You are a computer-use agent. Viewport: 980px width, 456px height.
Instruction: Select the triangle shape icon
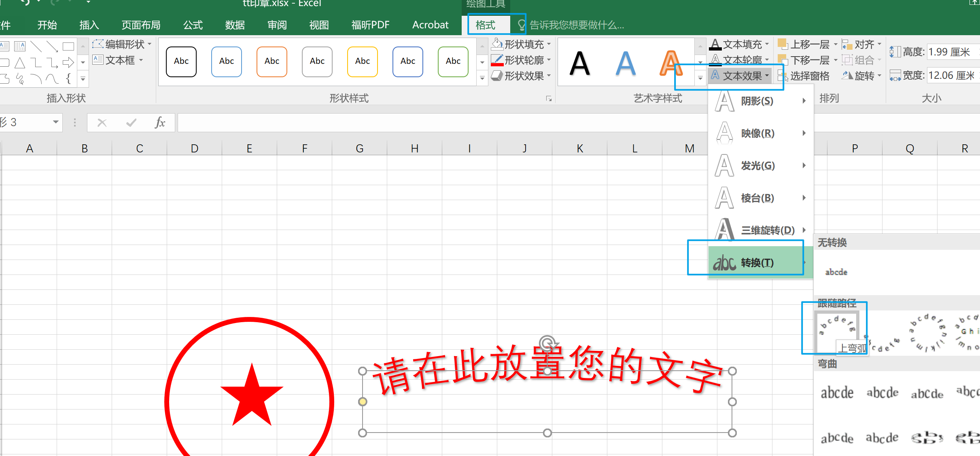tap(20, 63)
